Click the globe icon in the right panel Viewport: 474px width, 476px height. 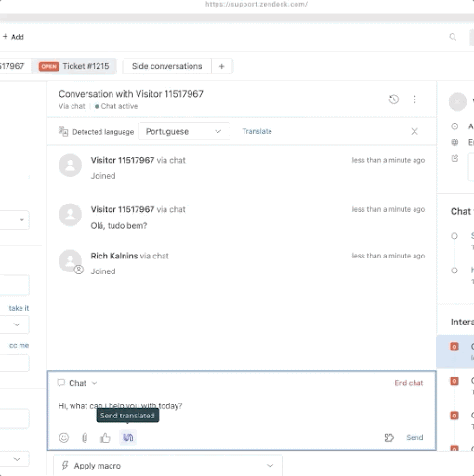[x=454, y=142]
